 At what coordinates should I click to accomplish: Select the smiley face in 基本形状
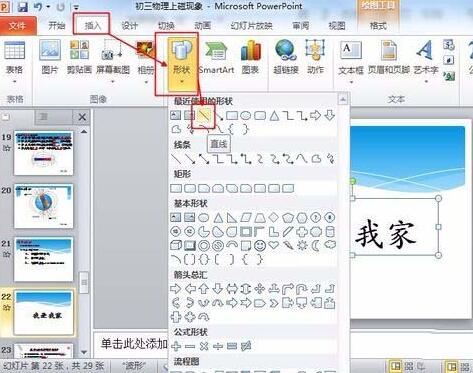point(260,246)
